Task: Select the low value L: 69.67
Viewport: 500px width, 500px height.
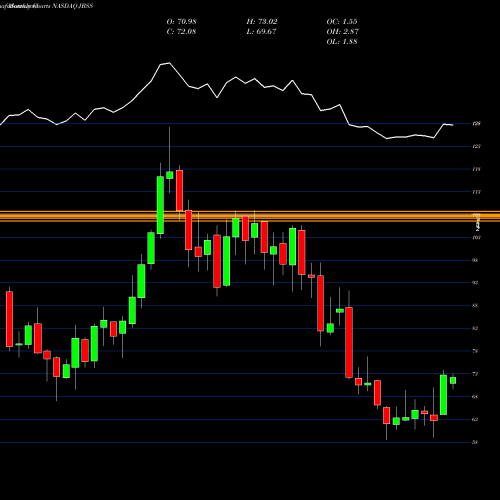Action: click(261, 32)
